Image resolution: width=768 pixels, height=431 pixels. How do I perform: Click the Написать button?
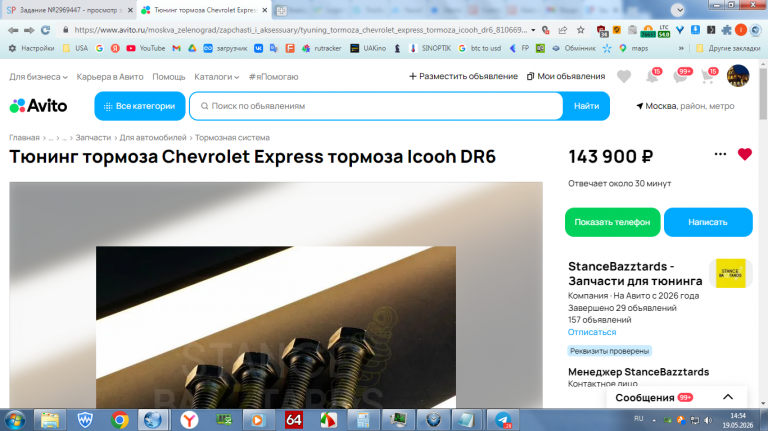point(708,222)
